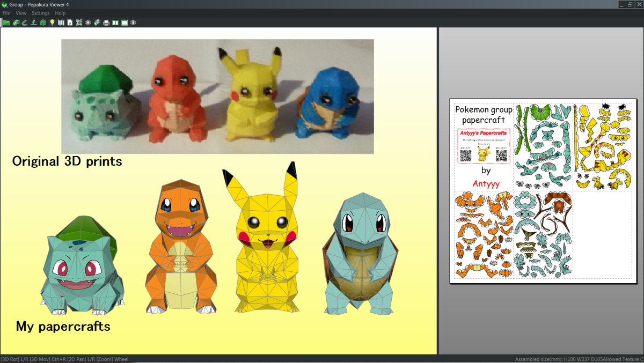Click the white page toolbar icon
This screenshot has width=644, height=363.
coord(70,23)
